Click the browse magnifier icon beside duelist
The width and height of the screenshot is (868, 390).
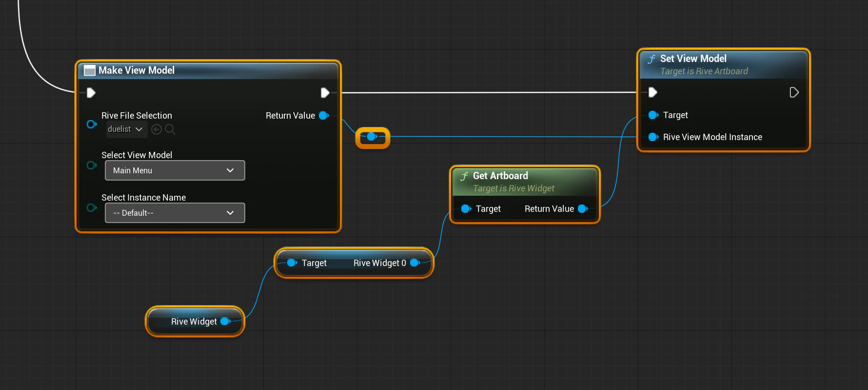170,129
